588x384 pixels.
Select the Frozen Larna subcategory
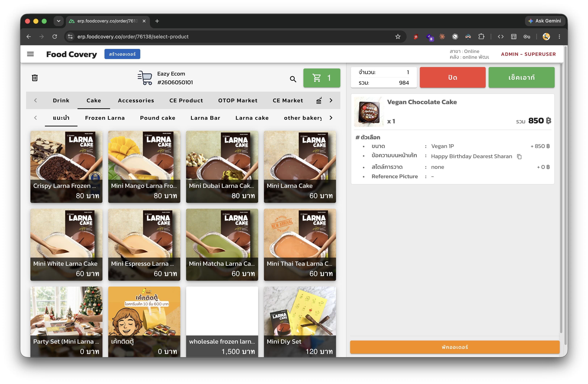(105, 118)
